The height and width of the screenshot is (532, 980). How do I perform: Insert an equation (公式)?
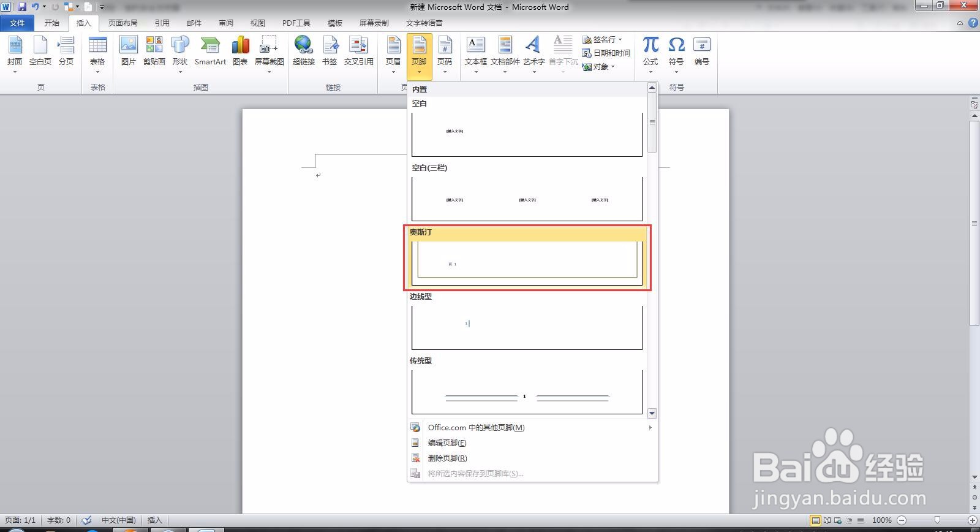(x=650, y=54)
